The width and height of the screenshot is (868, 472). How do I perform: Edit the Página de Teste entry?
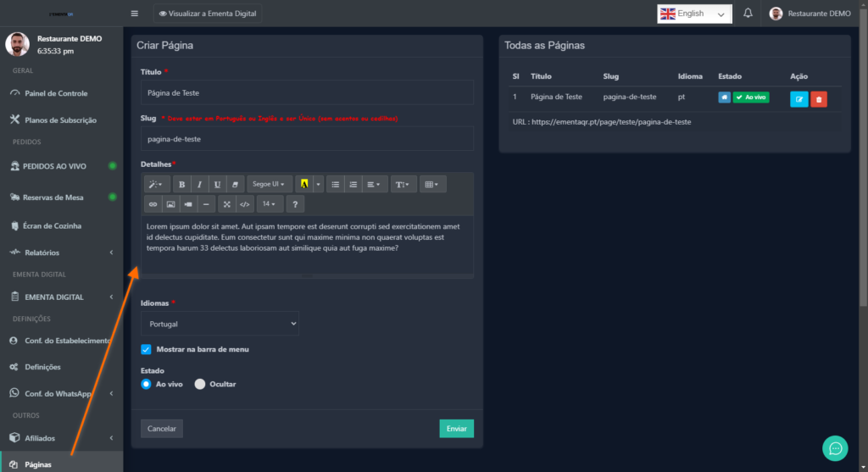pyautogui.click(x=798, y=99)
